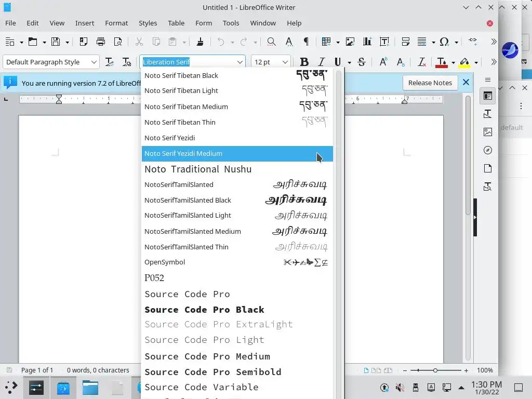Viewport: 532px width, 399px height.
Task: Expand the Open file dropdown arrow
Action: coord(44,43)
